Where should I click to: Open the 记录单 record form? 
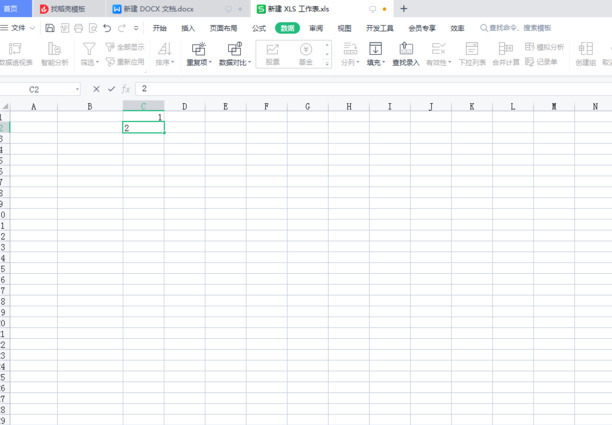[x=541, y=62]
